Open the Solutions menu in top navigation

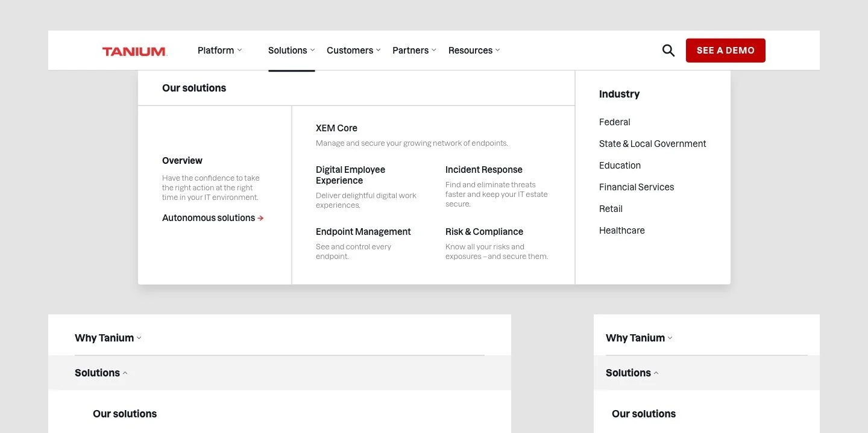click(x=292, y=51)
